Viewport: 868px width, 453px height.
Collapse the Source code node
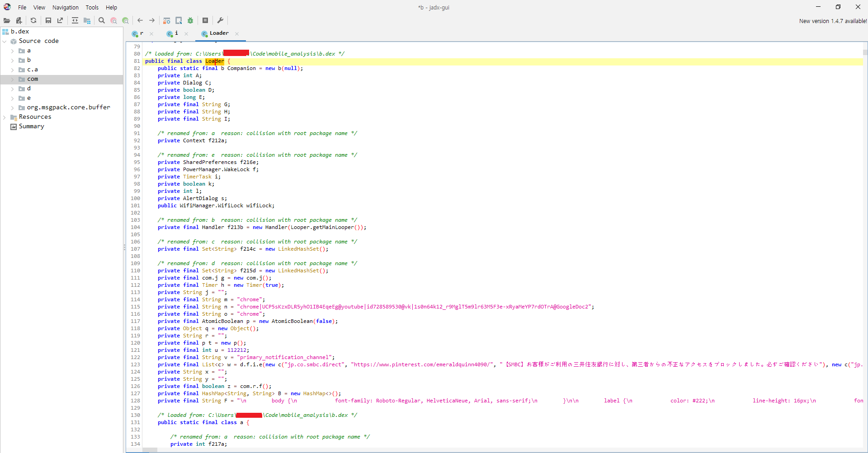[x=5, y=41]
